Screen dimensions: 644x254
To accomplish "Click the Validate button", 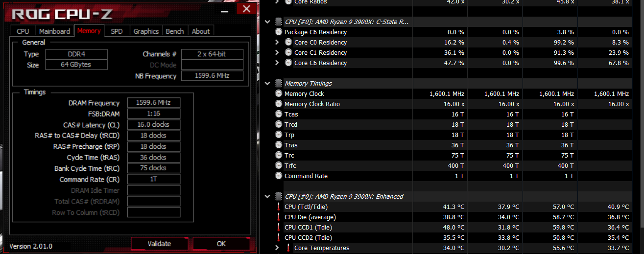I will (159, 243).
